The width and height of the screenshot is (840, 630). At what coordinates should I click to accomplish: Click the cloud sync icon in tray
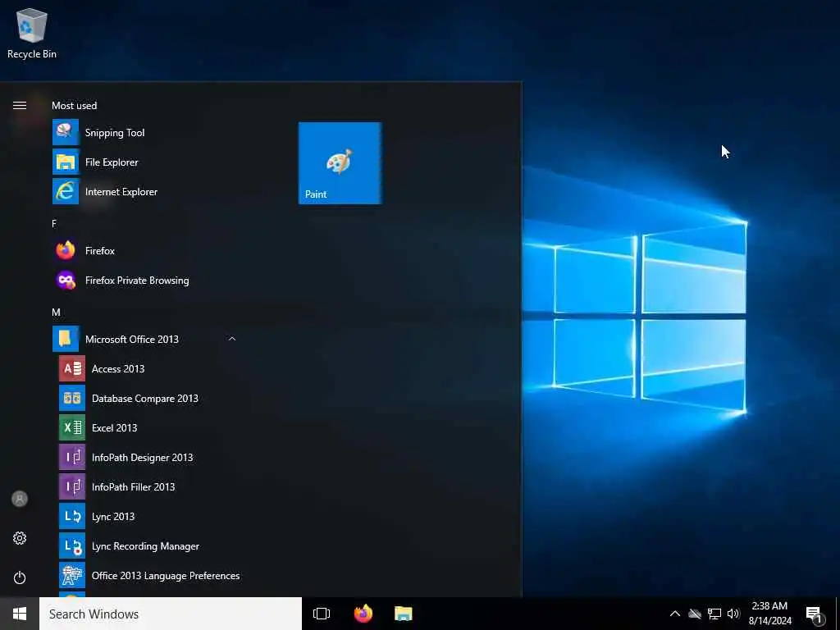[694, 614]
